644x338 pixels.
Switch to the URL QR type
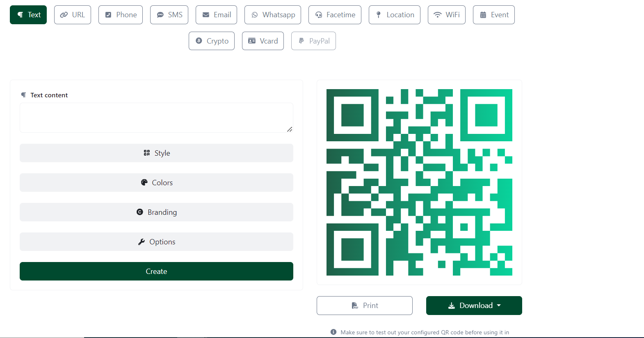coord(73,15)
